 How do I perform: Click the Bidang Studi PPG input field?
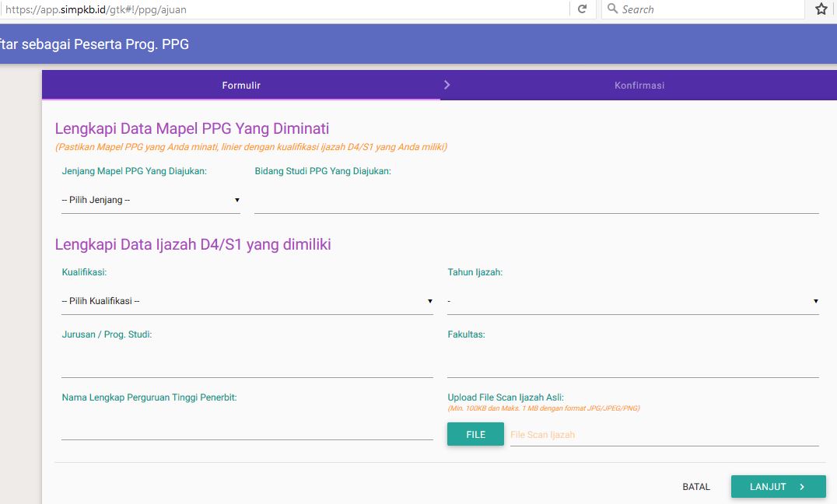point(537,202)
